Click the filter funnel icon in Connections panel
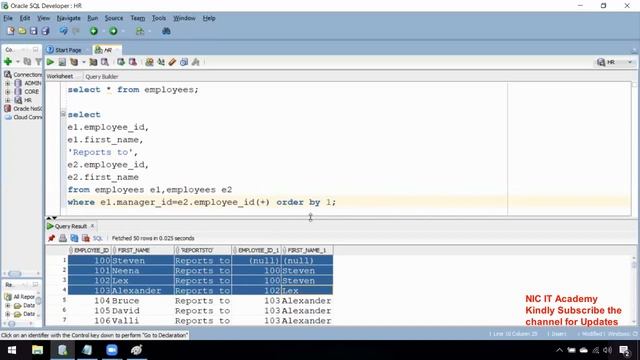 click(38, 62)
